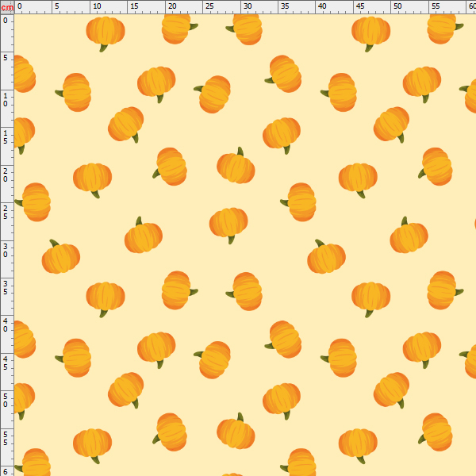Click the 20 mark on horizontal ruler
Viewport: 476px width, 476px height.
click(172, 6)
